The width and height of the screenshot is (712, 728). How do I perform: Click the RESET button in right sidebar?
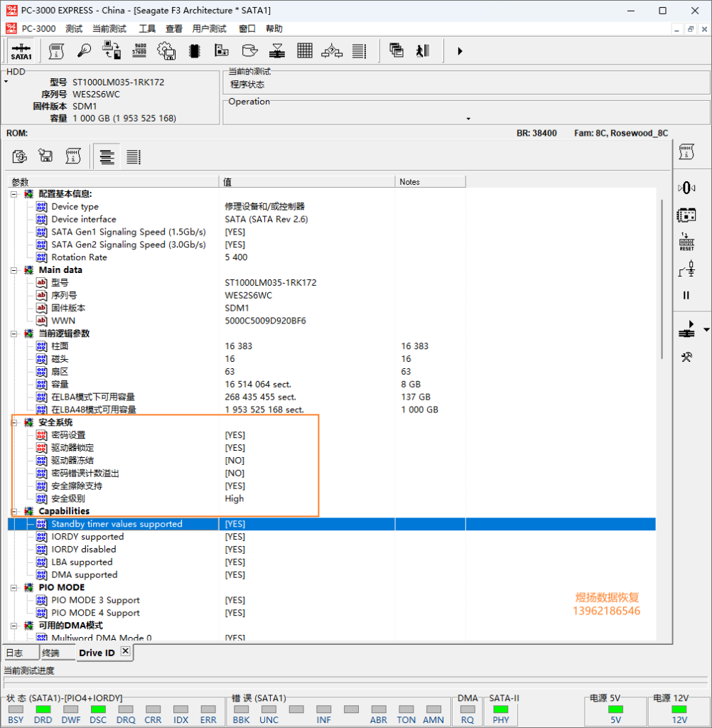click(x=686, y=242)
